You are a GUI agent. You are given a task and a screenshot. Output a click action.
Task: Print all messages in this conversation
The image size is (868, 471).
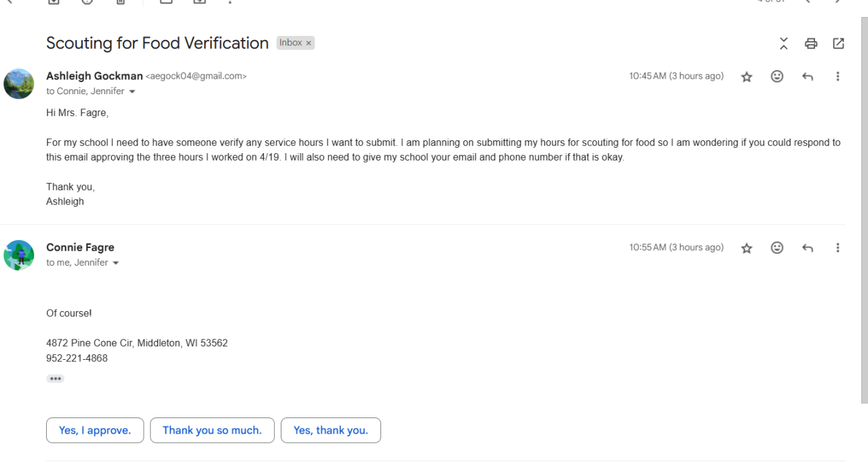point(811,43)
